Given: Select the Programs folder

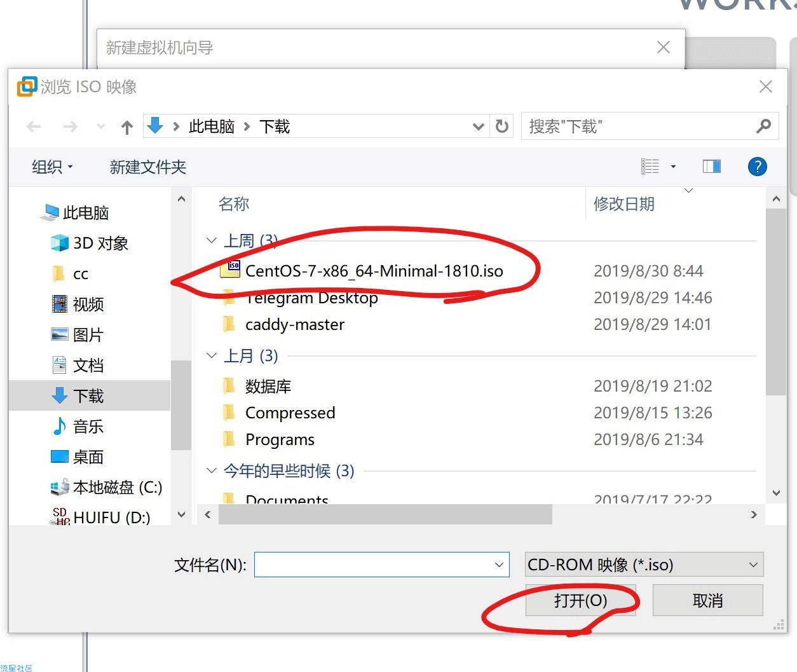Looking at the screenshot, I should 280,439.
